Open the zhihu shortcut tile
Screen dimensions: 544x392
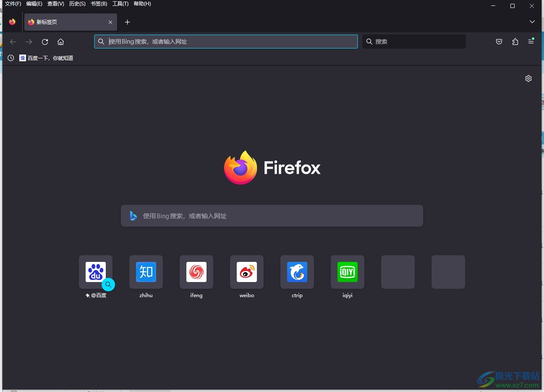[146, 272]
